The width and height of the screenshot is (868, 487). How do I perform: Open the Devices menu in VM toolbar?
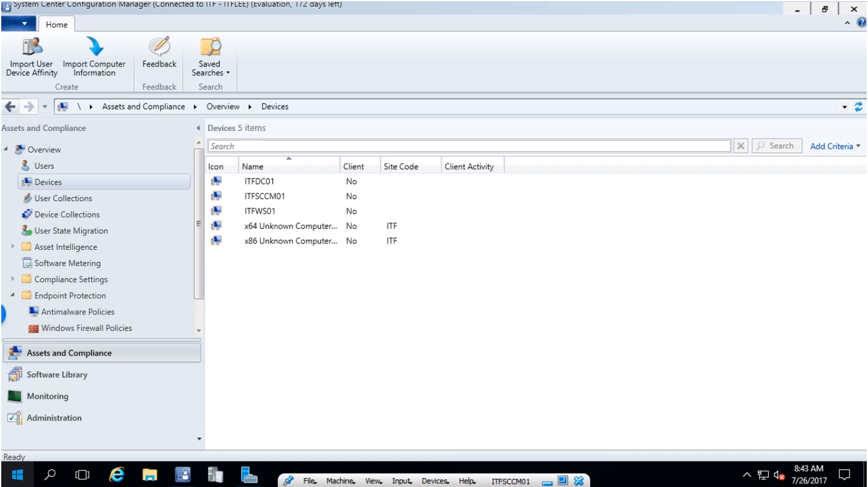pyautogui.click(x=435, y=481)
